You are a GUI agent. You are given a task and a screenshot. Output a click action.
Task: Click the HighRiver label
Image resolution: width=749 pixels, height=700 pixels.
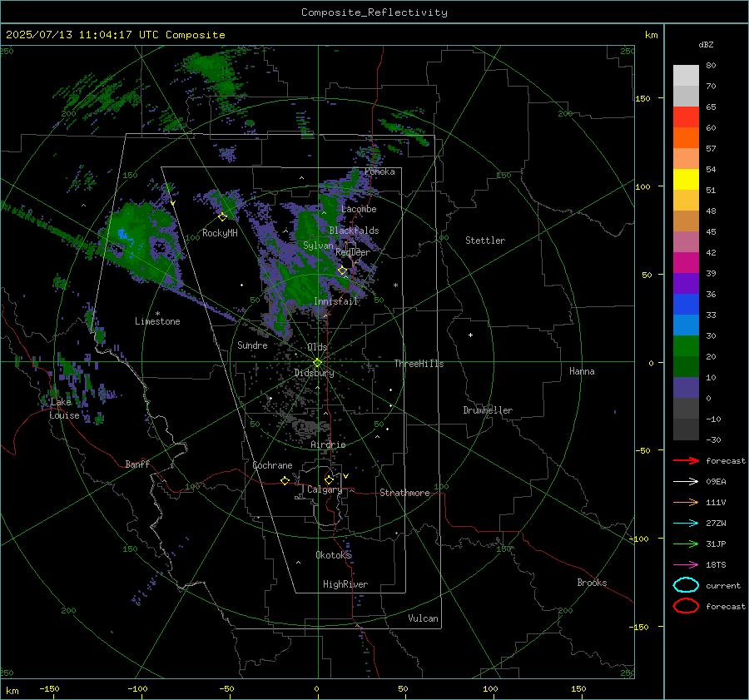(345, 584)
